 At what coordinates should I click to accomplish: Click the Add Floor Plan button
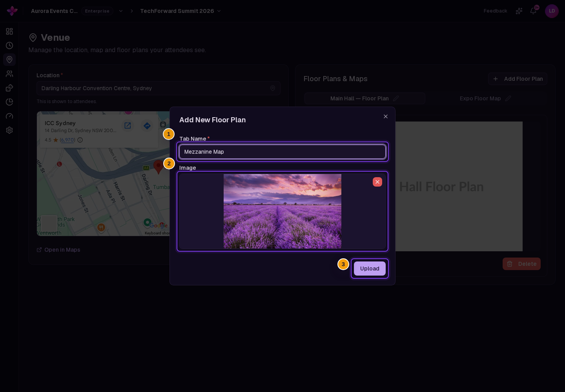(518, 79)
